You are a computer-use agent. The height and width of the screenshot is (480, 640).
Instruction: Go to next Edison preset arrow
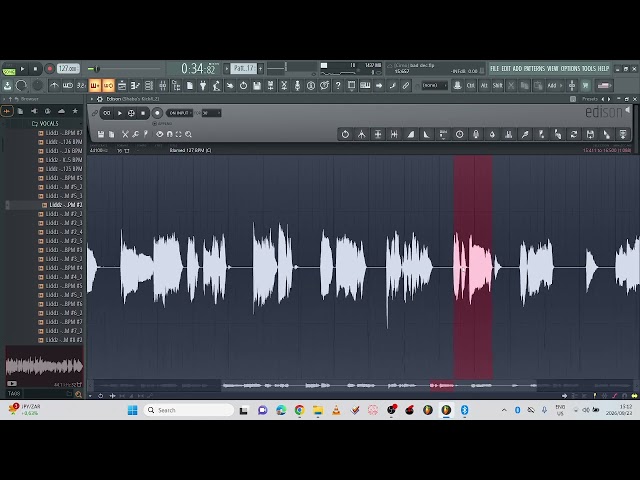coord(609,99)
